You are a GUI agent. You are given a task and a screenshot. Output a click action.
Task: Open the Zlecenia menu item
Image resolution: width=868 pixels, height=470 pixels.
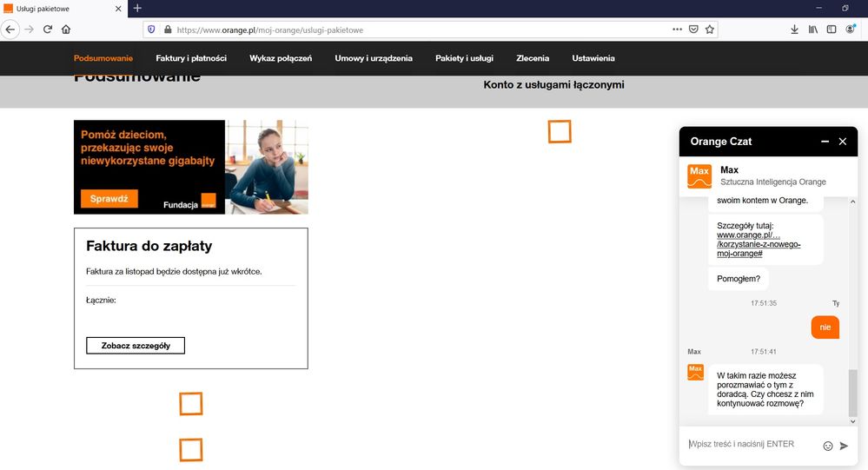[x=533, y=58]
